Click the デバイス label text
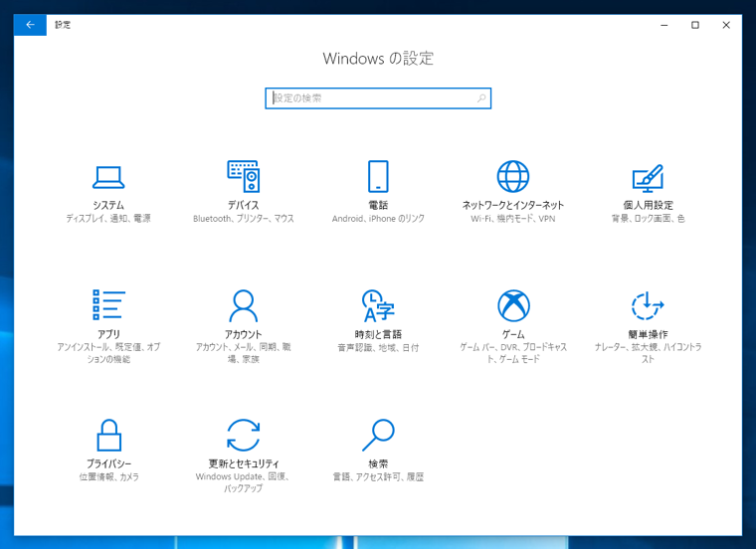 (244, 205)
